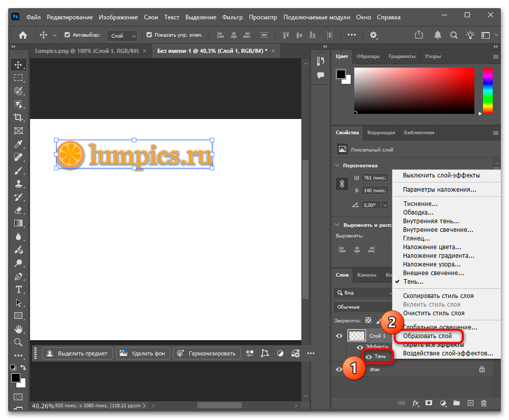The image size is (509, 420).
Task: Select the Rectangle shape tool
Action: coord(18,316)
